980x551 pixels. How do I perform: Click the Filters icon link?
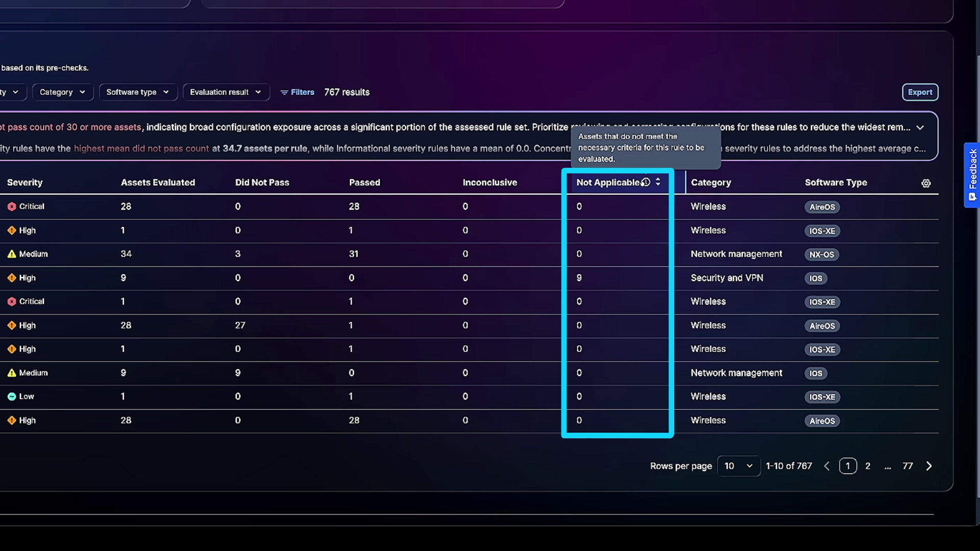coord(298,92)
